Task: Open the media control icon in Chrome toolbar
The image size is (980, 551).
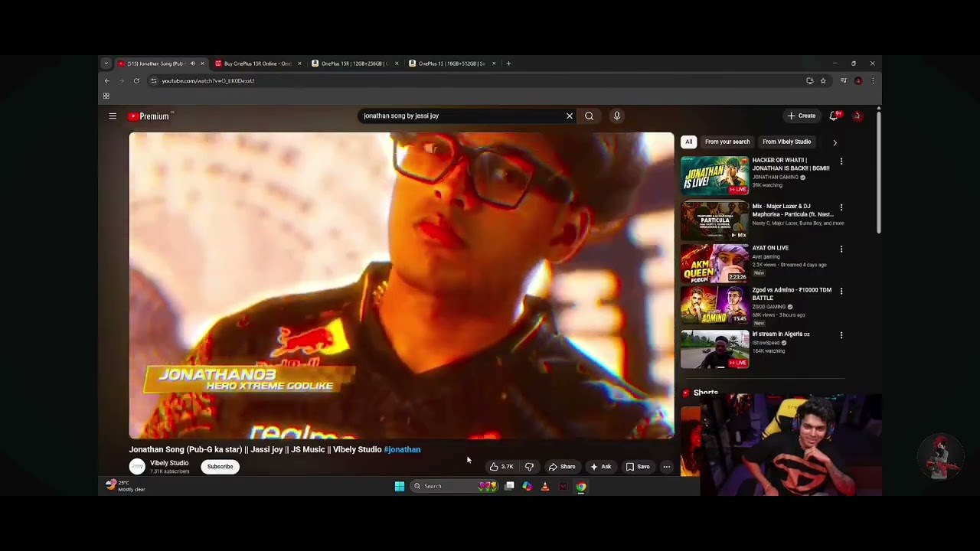Action: coord(843,81)
